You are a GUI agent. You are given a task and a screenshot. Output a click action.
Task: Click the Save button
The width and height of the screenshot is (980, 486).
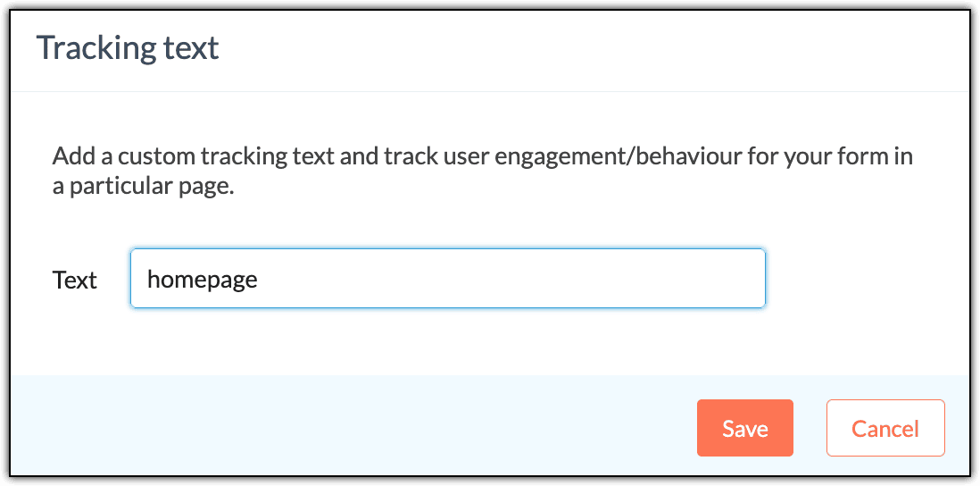pyautogui.click(x=744, y=428)
